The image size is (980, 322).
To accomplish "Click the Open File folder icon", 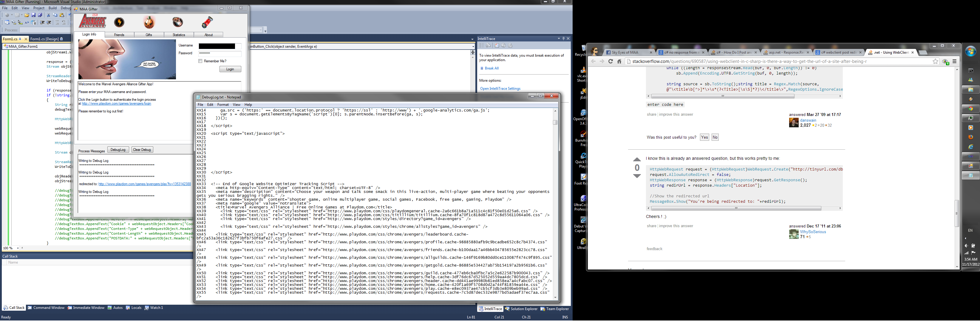I will click(x=27, y=15).
